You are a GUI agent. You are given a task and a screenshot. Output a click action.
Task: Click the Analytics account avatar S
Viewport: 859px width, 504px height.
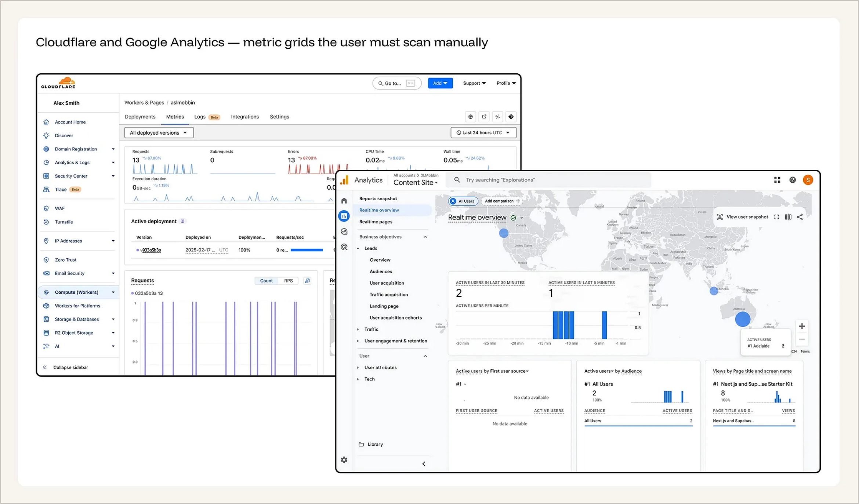808,180
